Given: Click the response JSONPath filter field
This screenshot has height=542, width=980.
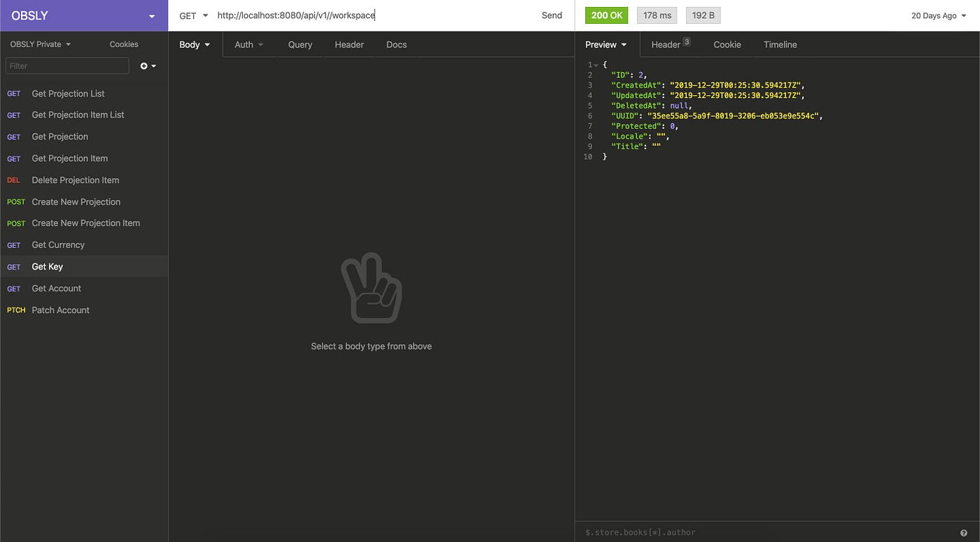Looking at the screenshot, I should point(766,532).
